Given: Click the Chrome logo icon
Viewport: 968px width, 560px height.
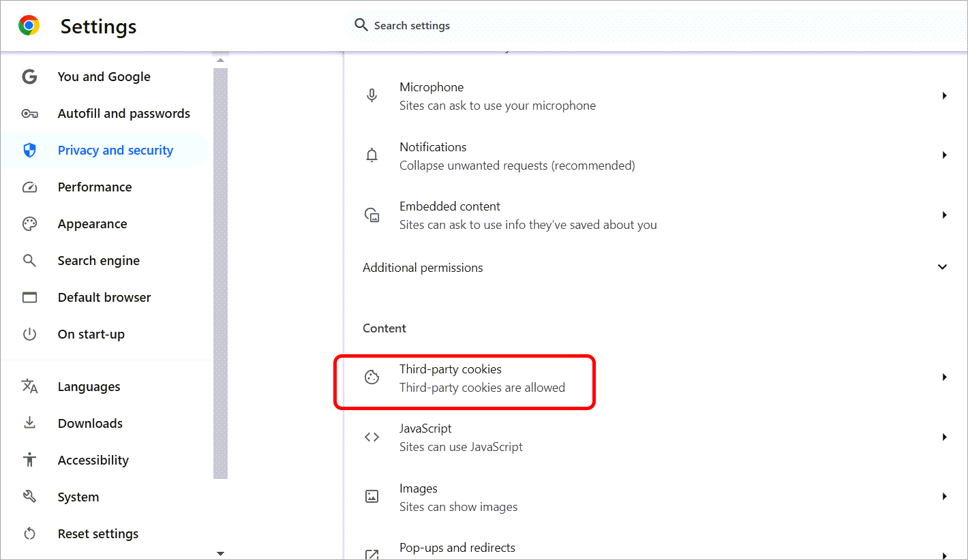Looking at the screenshot, I should pos(29,26).
